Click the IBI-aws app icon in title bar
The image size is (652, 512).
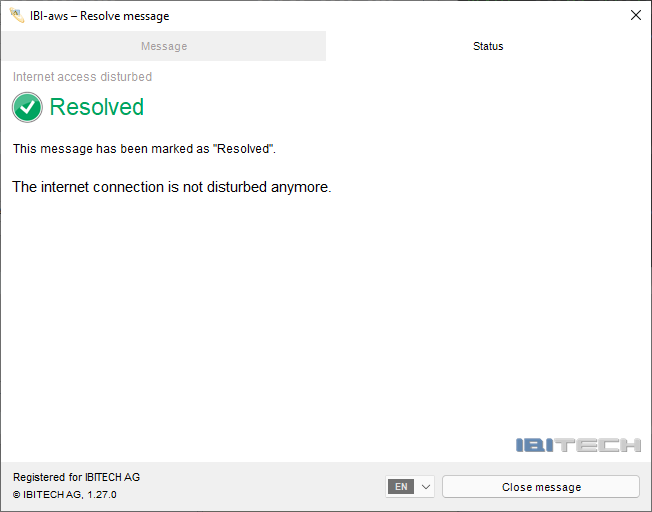pyautogui.click(x=16, y=15)
